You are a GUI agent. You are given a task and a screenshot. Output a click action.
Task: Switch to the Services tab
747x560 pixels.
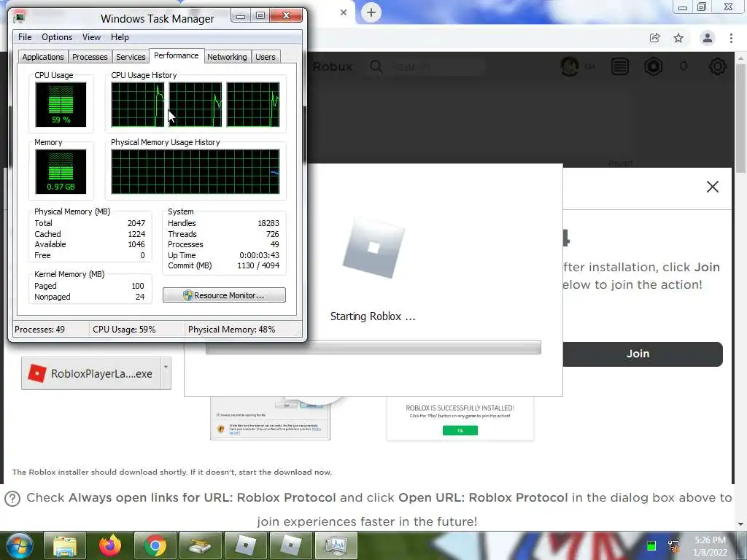131,57
